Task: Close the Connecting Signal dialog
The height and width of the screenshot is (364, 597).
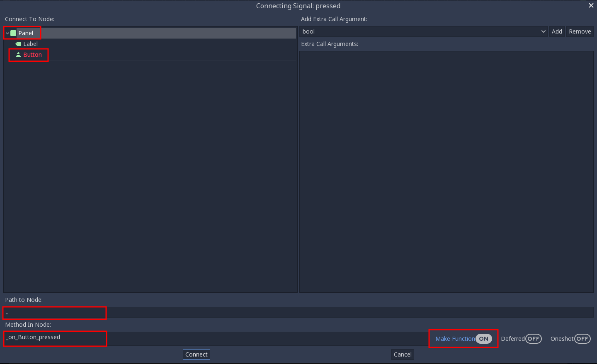Action: [x=591, y=5]
